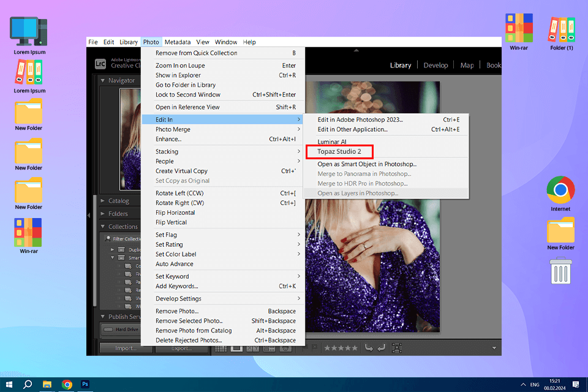Choose Remove from Quick Collection

point(223,53)
